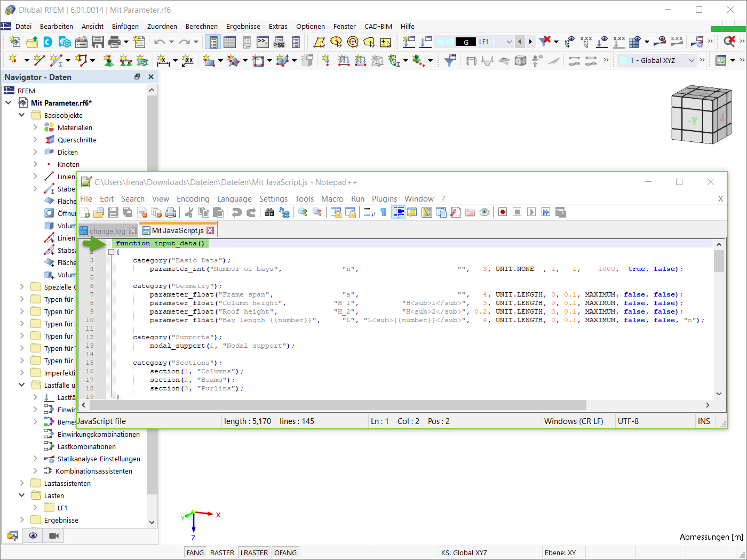Click Notepad++ run macro multiple times icon

click(x=546, y=212)
